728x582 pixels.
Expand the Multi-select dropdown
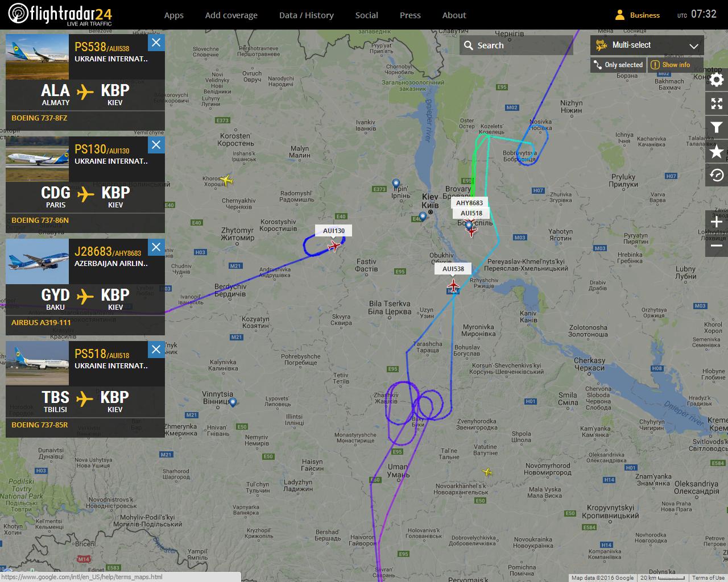[647, 45]
